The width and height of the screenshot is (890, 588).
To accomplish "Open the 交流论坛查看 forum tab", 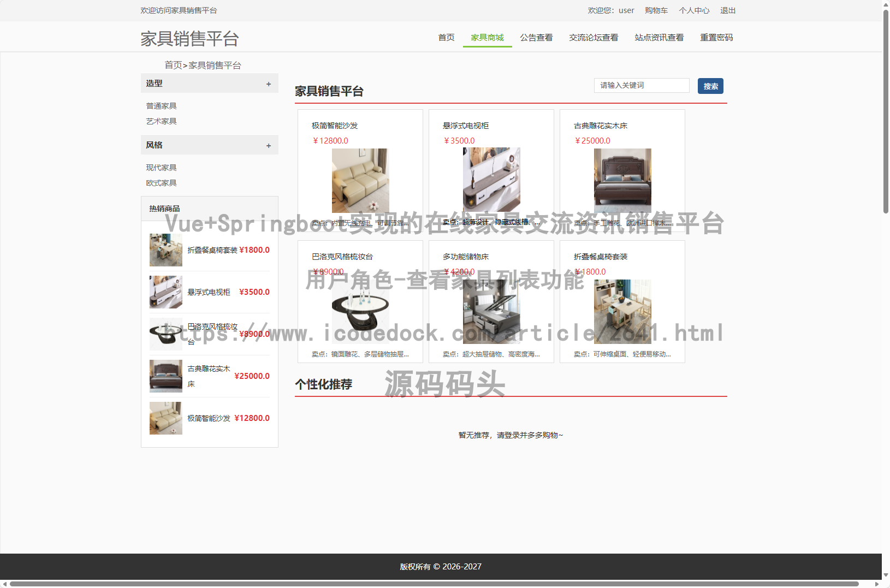I will pos(593,37).
